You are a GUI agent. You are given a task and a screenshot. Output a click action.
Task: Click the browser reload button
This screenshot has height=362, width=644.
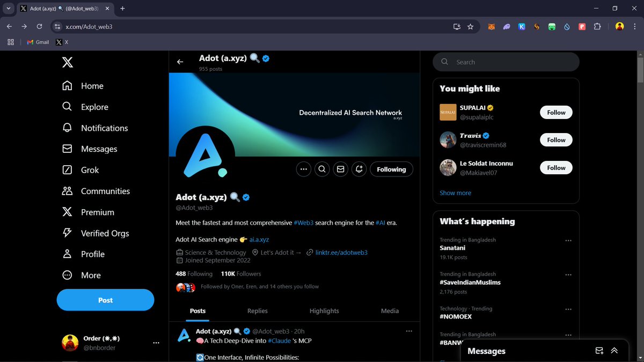[39, 26]
